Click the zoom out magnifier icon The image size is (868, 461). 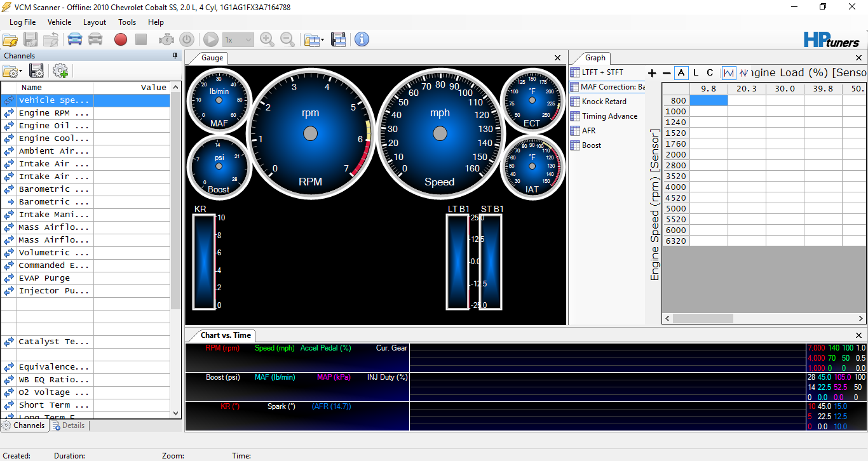coord(288,39)
